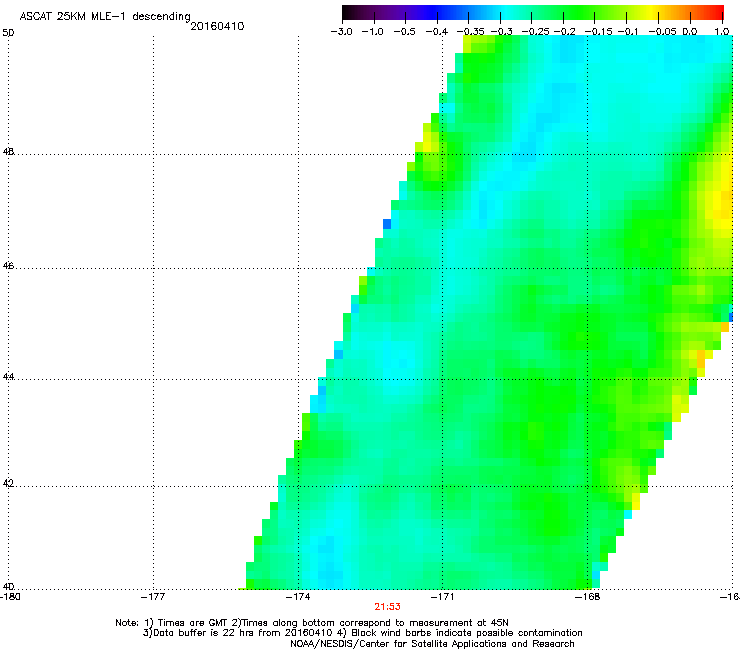This screenshot has height=650, width=740.
Task: Click the red timestamp 21:53
Action: coord(387,607)
